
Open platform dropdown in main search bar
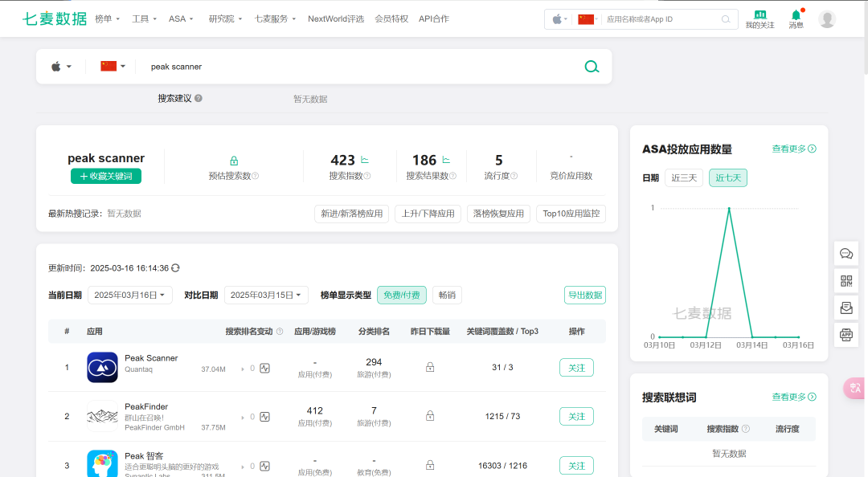pyautogui.click(x=61, y=67)
